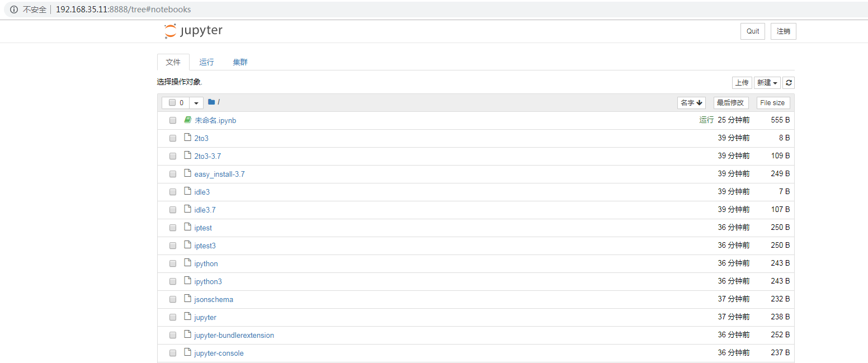Click the 不安全 info icon in the address bar
The image size is (868, 363).
pyautogui.click(x=13, y=9)
